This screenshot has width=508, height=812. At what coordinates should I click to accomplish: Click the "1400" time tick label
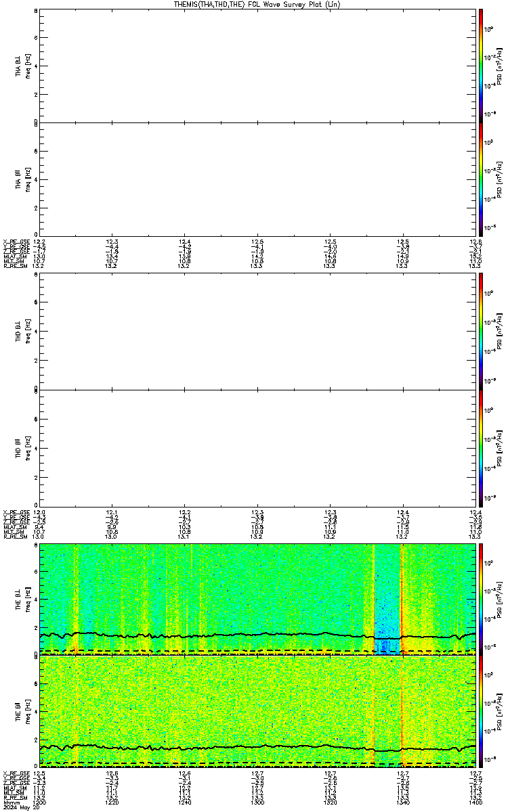coord(475,802)
